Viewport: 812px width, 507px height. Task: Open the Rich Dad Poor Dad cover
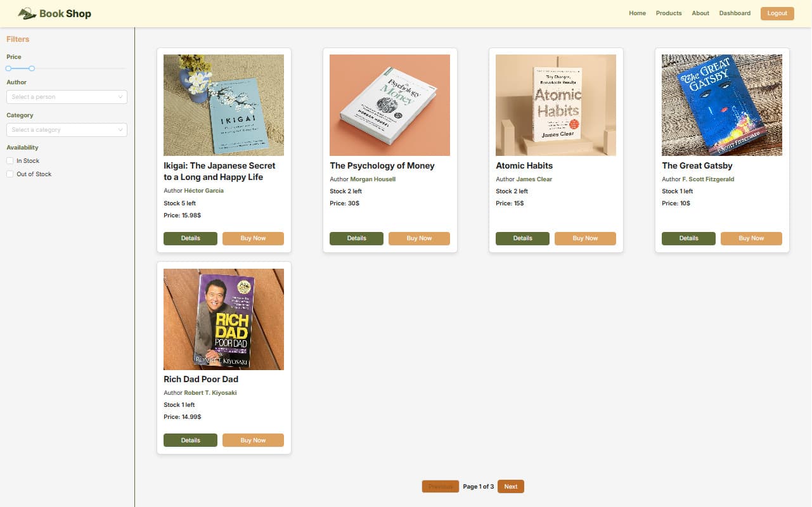(224, 319)
